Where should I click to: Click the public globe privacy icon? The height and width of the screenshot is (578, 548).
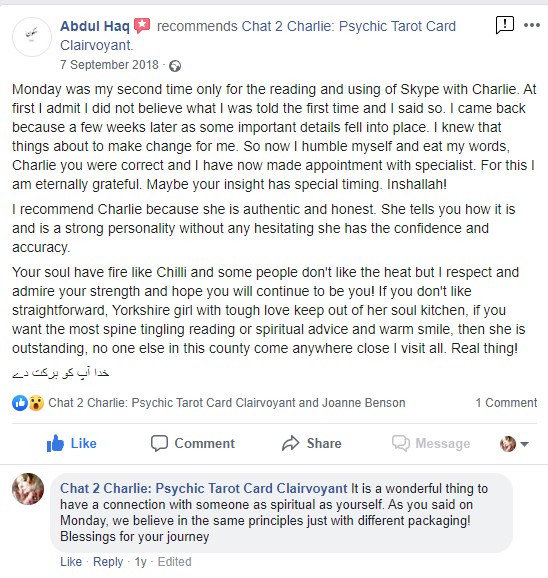(175, 66)
